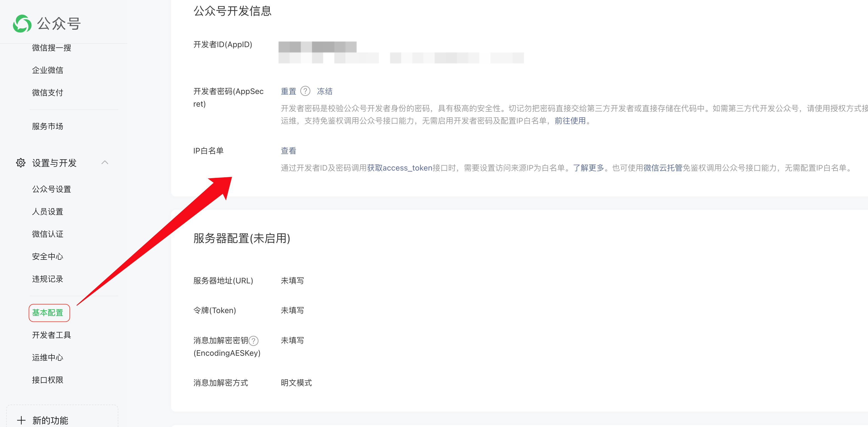Open 开发者工具 in the sidebar
Screen dimensions: 868x427
(52, 335)
